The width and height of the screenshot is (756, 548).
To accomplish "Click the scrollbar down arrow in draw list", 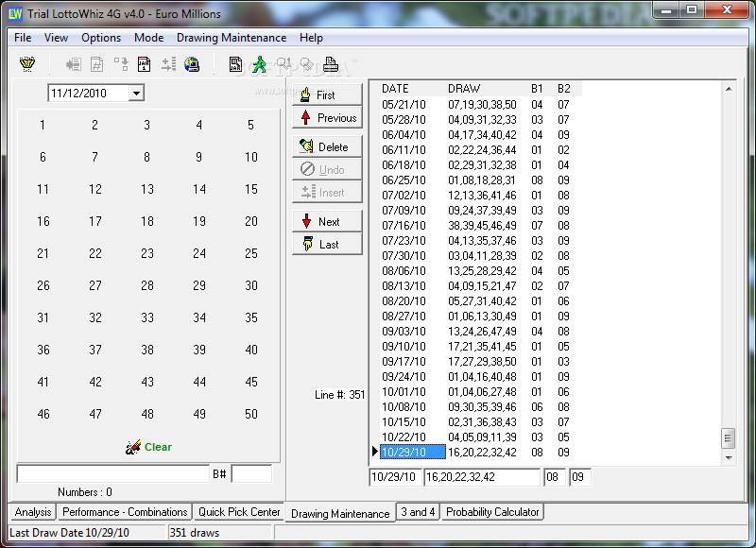I will 729,458.
